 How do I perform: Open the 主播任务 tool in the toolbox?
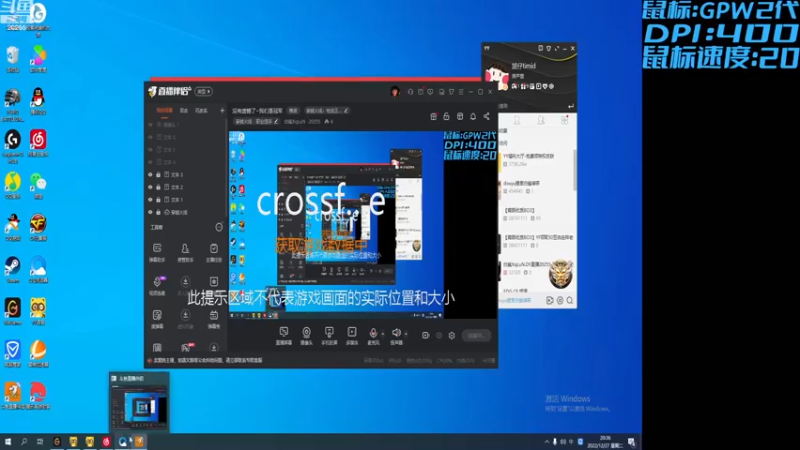(x=214, y=252)
